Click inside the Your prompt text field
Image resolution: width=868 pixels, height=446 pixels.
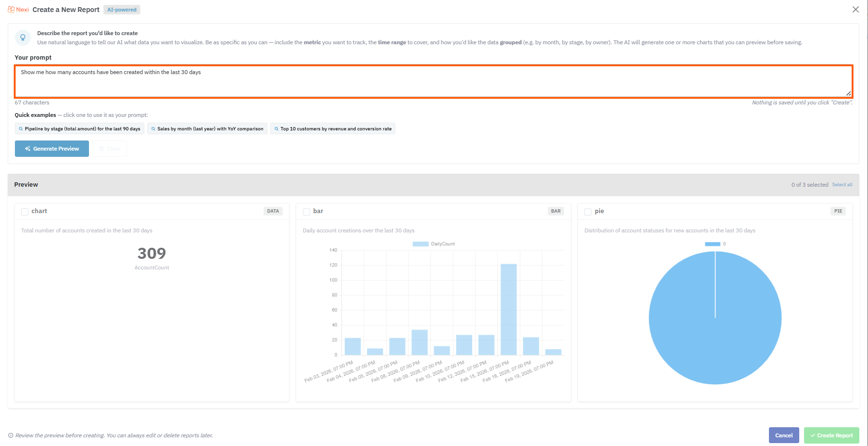point(433,82)
